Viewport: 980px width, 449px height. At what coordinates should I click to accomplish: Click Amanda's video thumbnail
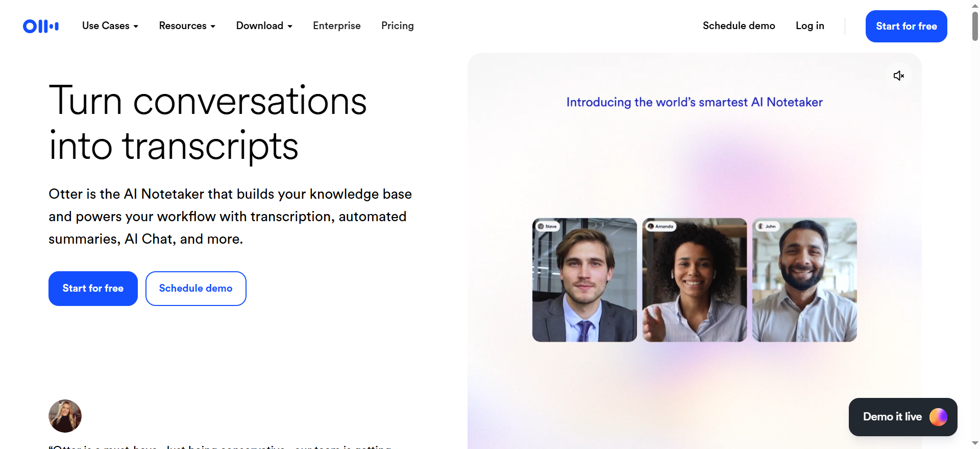[695, 280]
